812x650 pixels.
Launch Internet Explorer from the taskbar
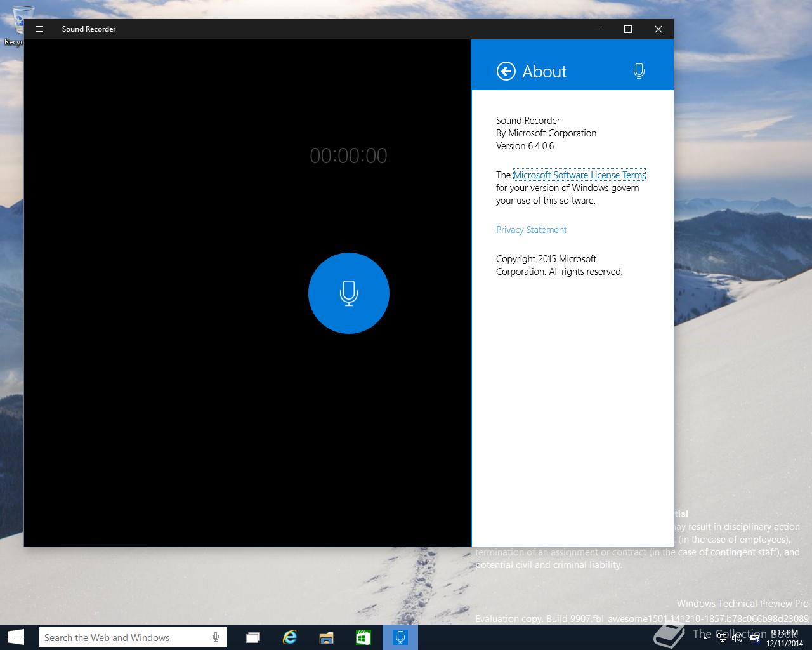[x=290, y=637]
